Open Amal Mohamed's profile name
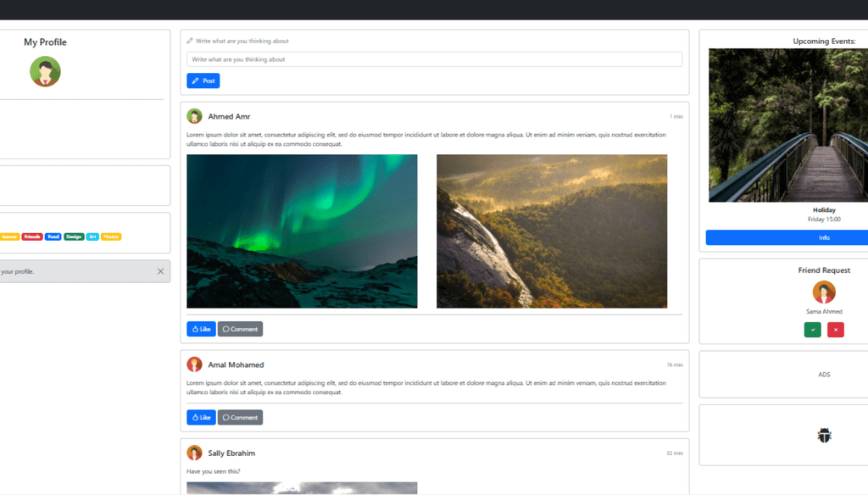The image size is (868, 495). [236, 364]
